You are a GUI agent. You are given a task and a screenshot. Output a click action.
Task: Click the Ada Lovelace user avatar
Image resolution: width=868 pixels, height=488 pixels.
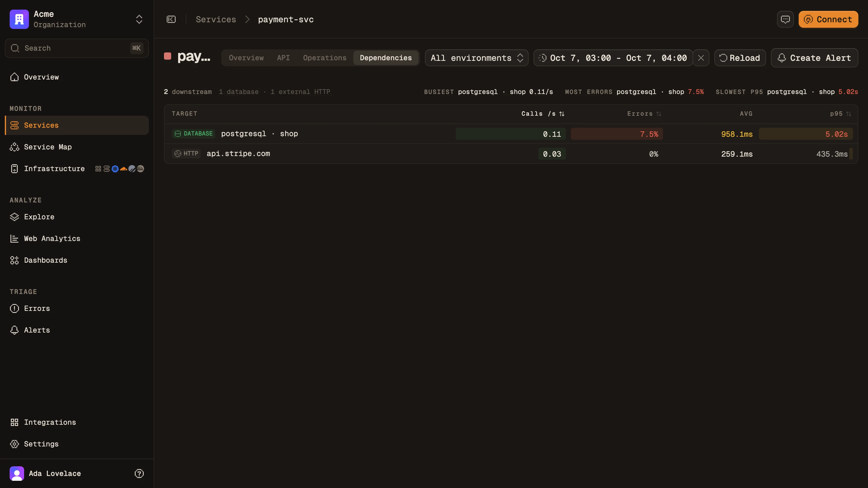(17, 474)
